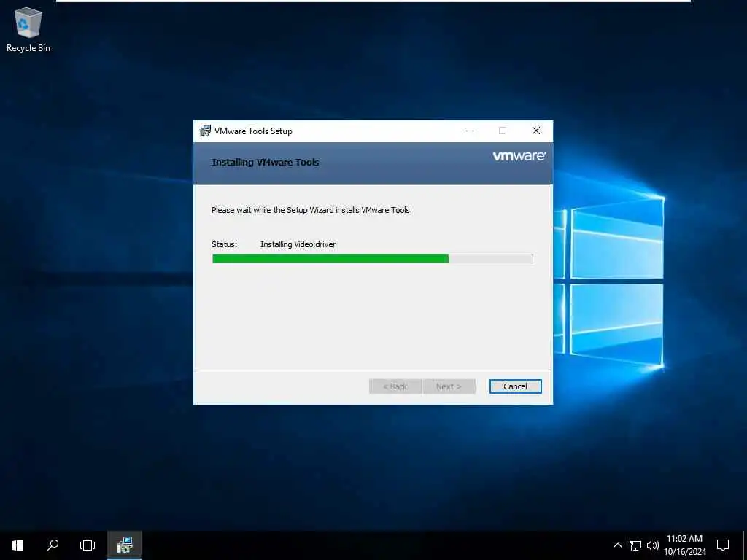Click the "Please wait while the Setup Wizard" text
The image size is (747, 560).
(273, 210)
